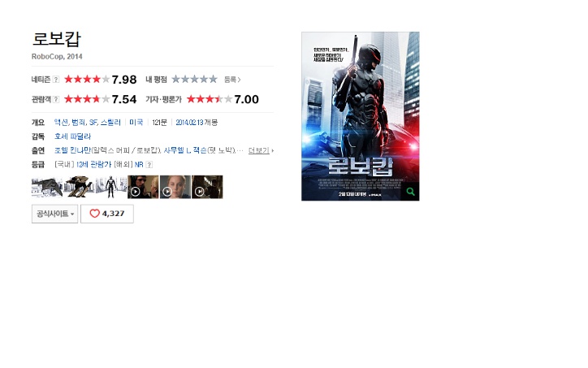The image size is (588, 368).
Task: Expand the cast list with 더보기
Action: [x=261, y=150]
